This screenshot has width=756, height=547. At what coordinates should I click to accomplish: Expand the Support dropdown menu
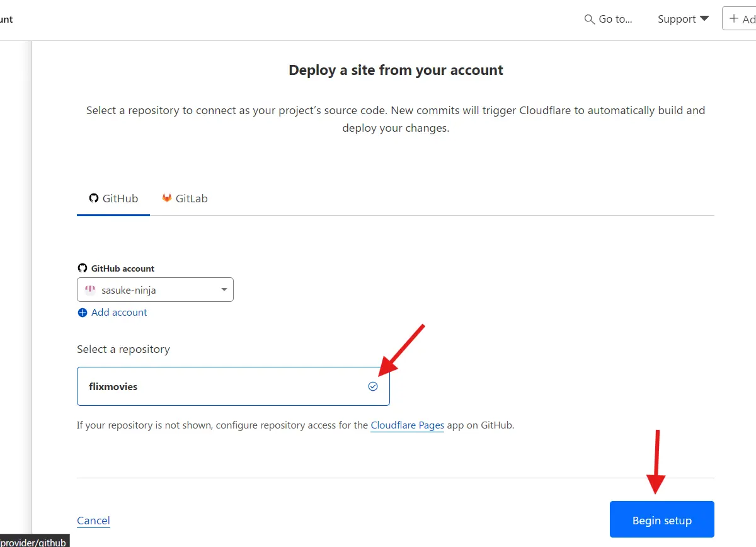click(683, 19)
